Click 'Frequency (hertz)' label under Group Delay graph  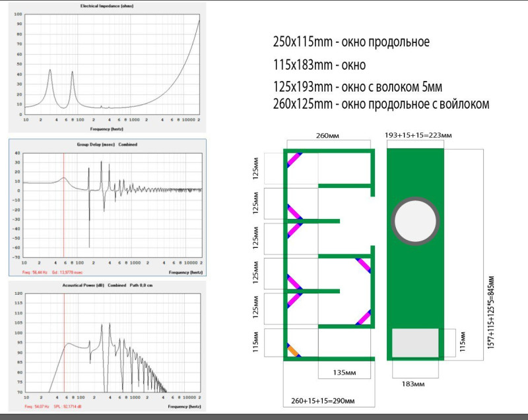(185, 272)
